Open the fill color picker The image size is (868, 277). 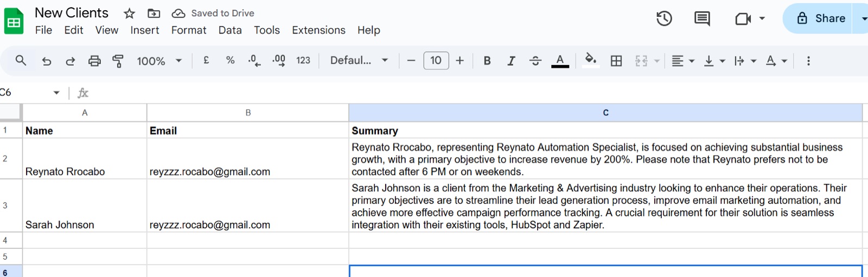tap(591, 60)
